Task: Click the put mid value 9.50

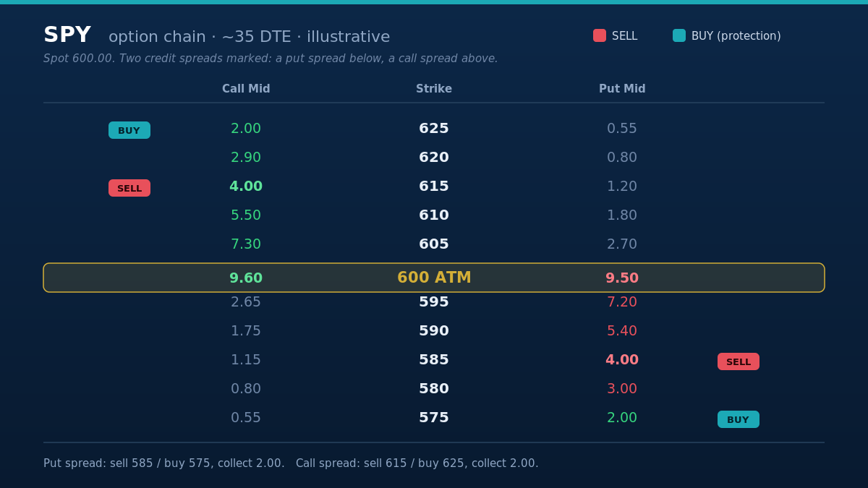Action: [622, 278]
